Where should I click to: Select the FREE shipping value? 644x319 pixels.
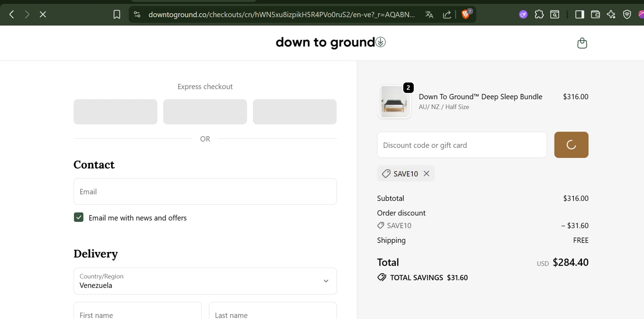click(x=581, y=240)
